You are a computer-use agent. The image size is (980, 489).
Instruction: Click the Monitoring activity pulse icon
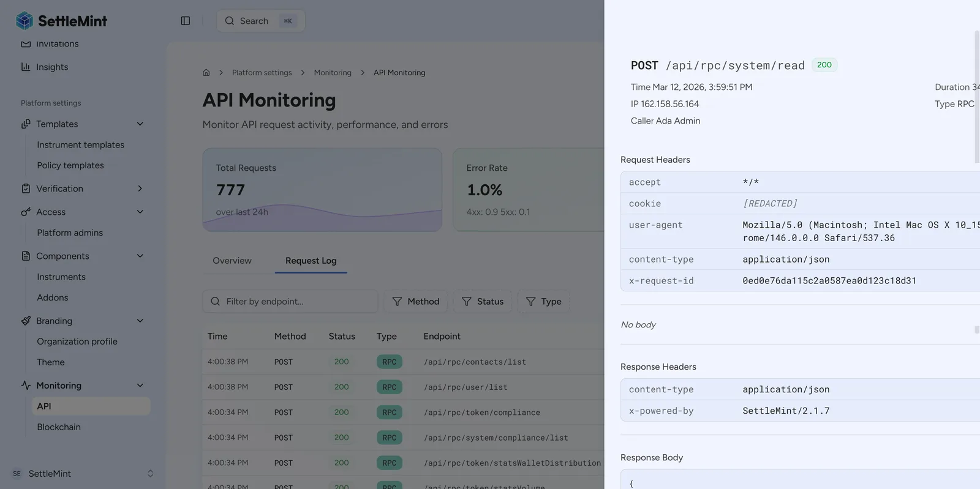26,386
